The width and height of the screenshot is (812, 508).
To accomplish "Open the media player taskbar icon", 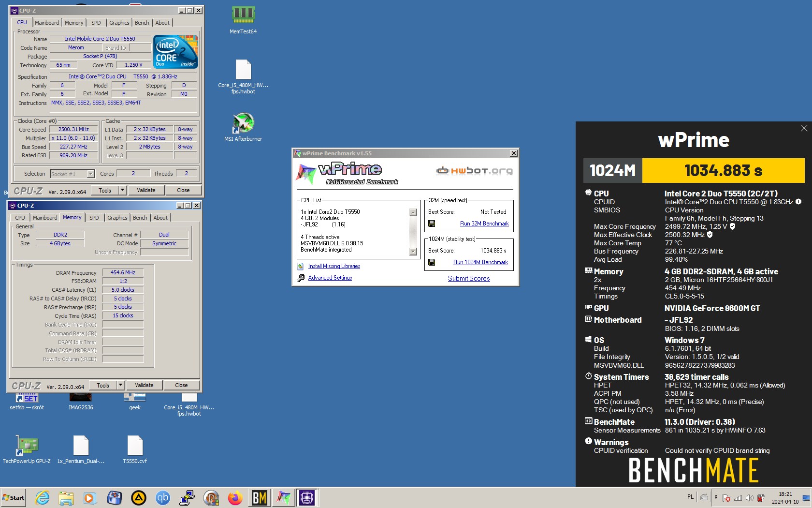I will point(90,497).
